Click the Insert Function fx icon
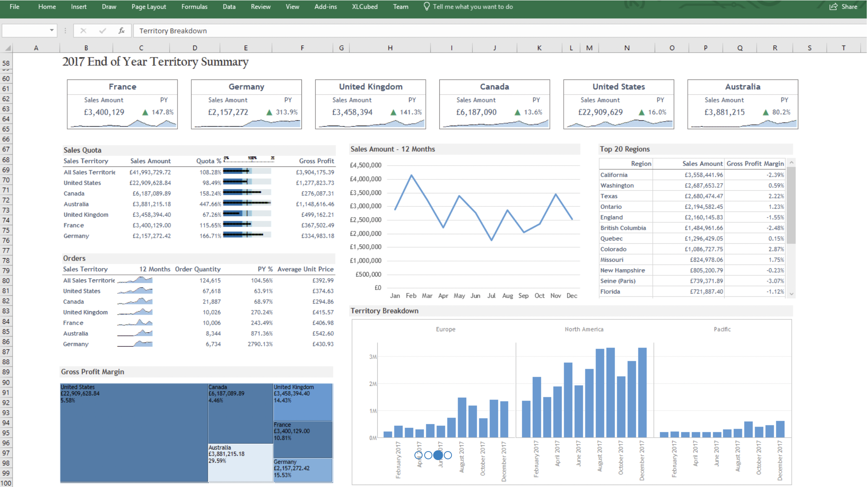The image size is (868, 487). (122, 31)
